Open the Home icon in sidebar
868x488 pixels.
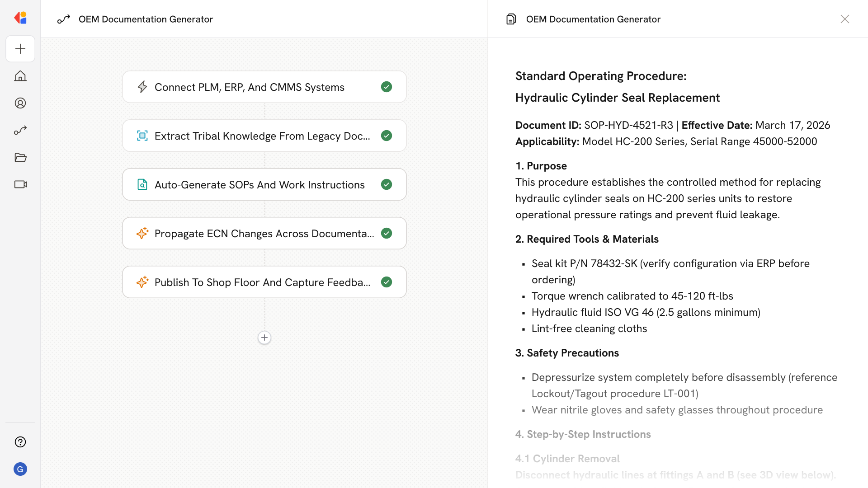(20, 76)
